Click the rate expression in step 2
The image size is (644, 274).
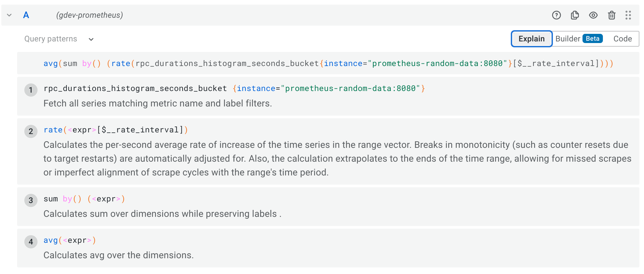tap(115, 130)
